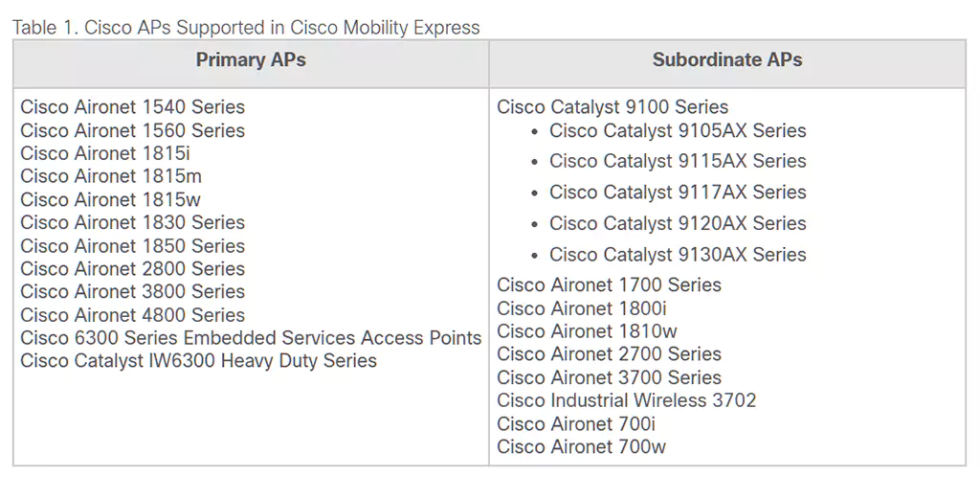The image size is (980, 477).
Task: Click Cisco Aironet 1830 Series
Action: [132, 222]
